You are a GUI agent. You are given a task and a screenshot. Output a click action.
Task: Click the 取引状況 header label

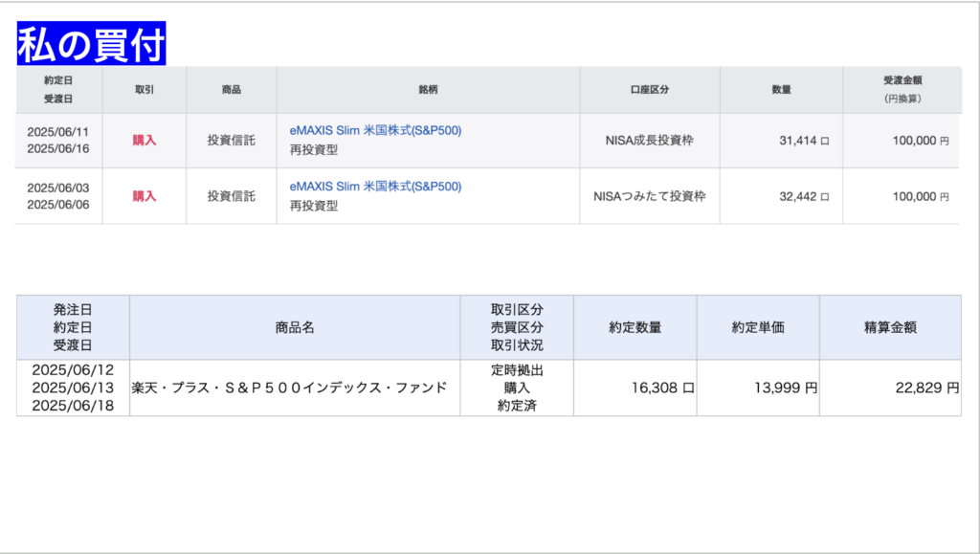[x=517, y=344]
